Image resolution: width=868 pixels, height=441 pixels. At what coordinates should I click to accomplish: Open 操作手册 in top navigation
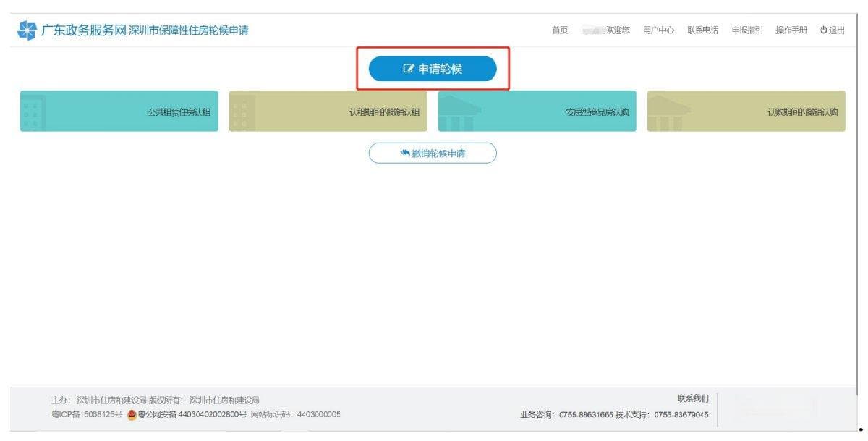point(791,30)
